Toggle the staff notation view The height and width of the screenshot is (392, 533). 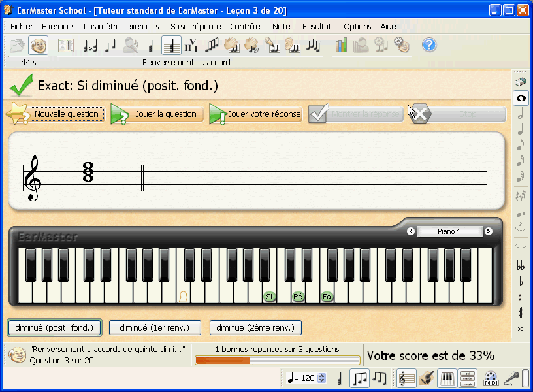406,378
